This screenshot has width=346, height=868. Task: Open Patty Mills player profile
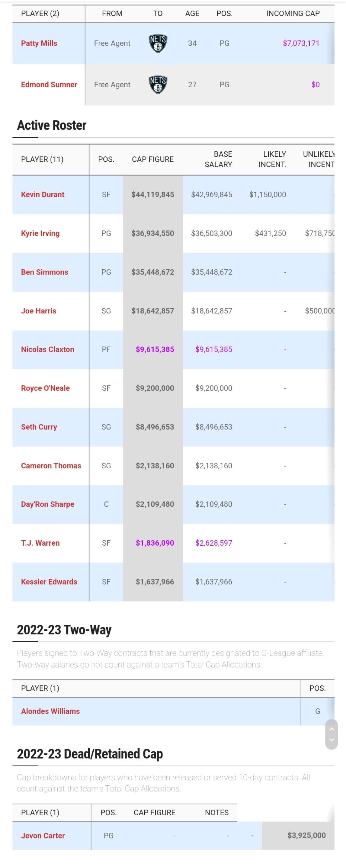pyautogui.click(x=39, y=43)
